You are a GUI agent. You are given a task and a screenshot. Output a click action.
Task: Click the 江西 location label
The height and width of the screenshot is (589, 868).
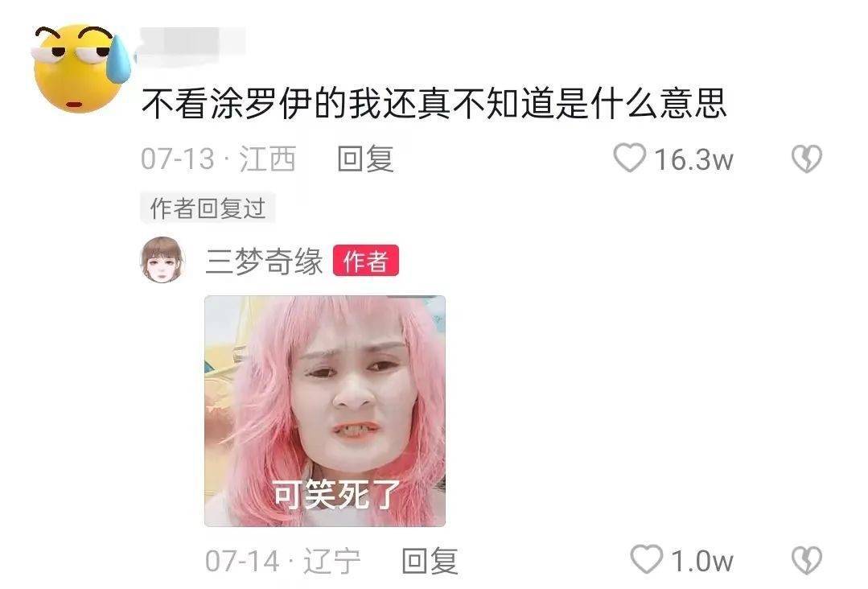click(x=267, y=159)
